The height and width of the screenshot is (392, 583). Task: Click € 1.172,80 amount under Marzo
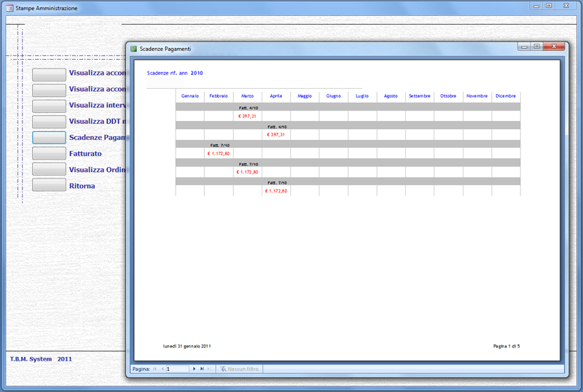[247, 172]
